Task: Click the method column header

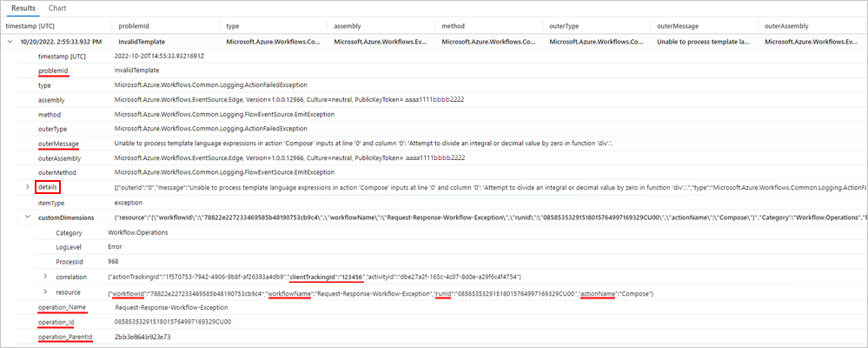Action: point(453,26)
